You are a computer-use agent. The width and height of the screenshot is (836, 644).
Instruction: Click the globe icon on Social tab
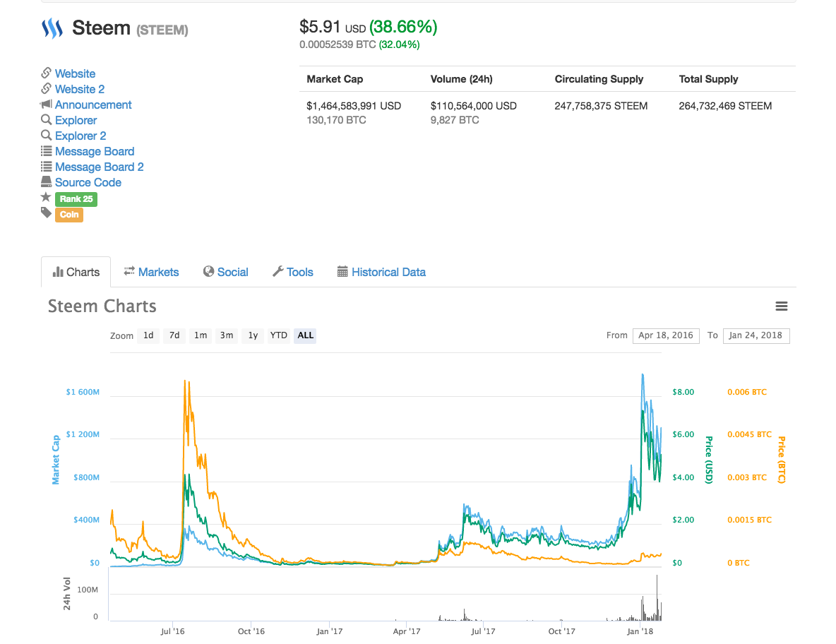pos(208,271)
